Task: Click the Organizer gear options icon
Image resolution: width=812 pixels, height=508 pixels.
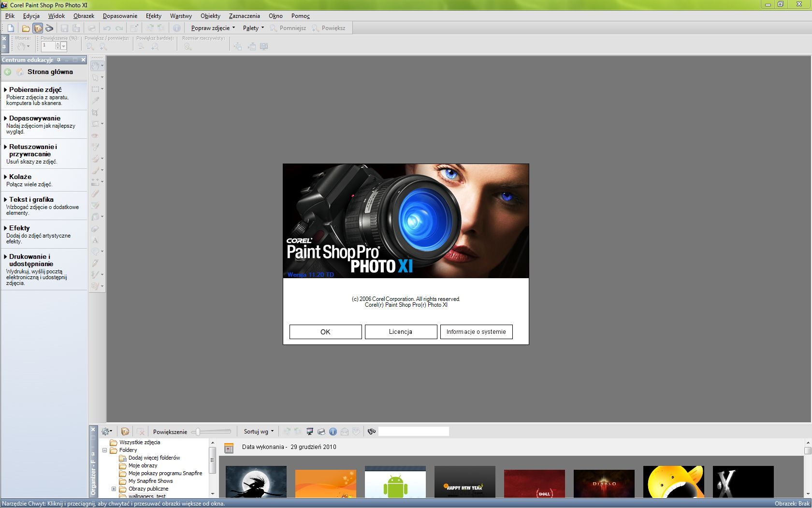Action: click(x=106, y=432)
